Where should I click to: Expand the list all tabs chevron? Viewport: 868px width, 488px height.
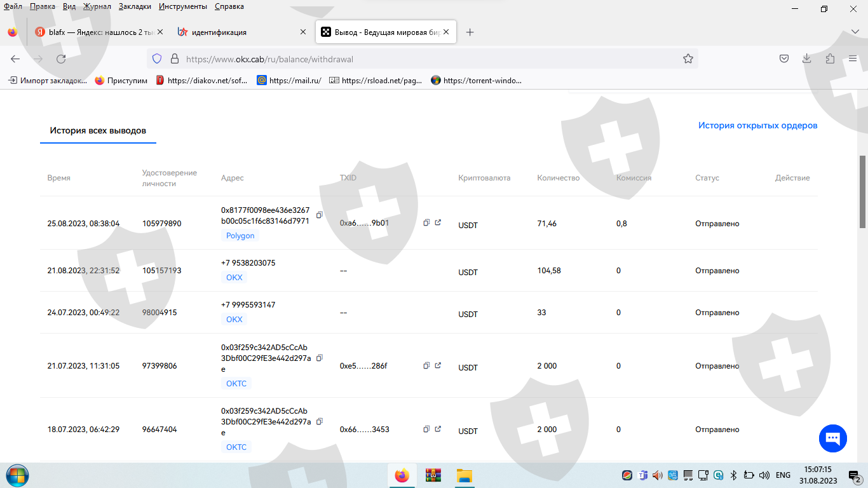coord(855,32)
